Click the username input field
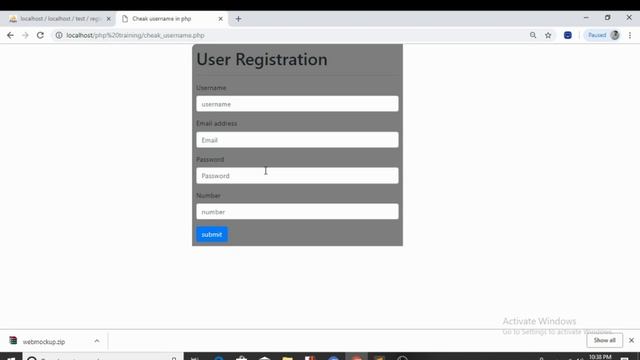Image resolution: width=640 pixels, height=360 pixels. pyautogui.click(x=297, y=104)
